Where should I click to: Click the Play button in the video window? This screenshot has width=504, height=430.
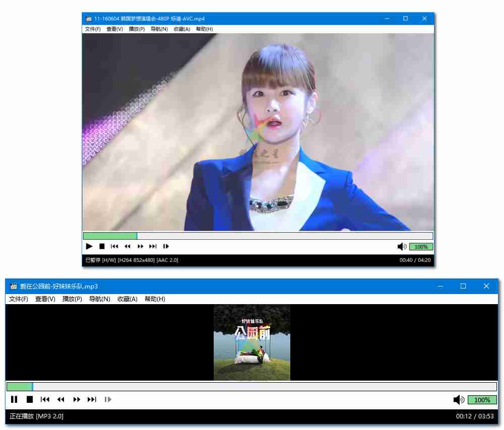(89, 246)
